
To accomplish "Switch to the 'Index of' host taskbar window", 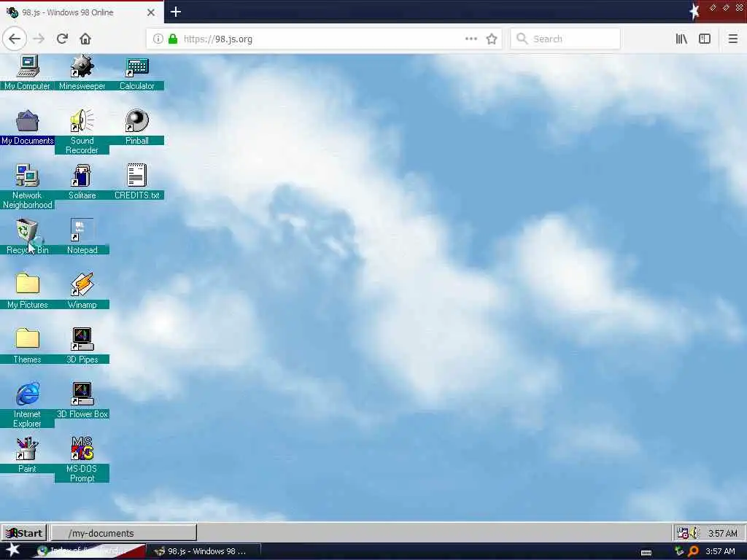I will pos(88,551).
